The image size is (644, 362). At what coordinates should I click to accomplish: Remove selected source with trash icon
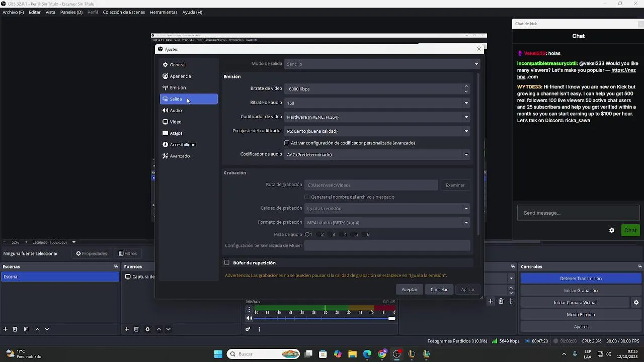[136, 329]
